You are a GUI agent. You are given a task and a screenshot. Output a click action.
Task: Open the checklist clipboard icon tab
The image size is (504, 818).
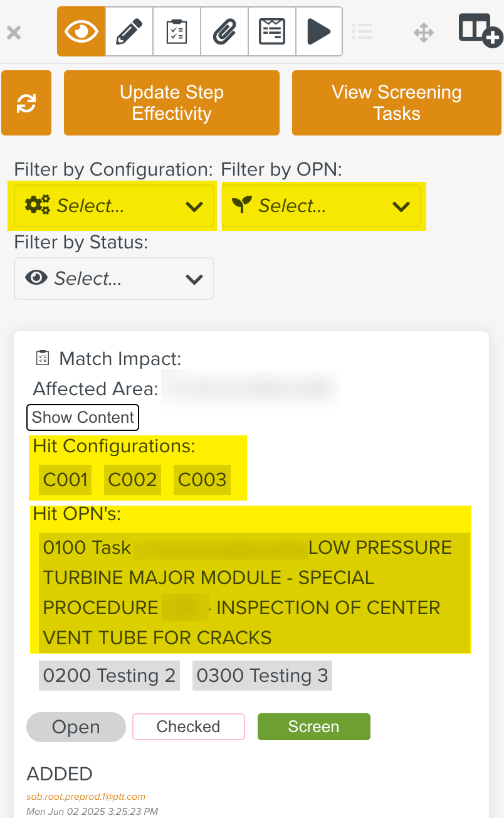(176, 31)
